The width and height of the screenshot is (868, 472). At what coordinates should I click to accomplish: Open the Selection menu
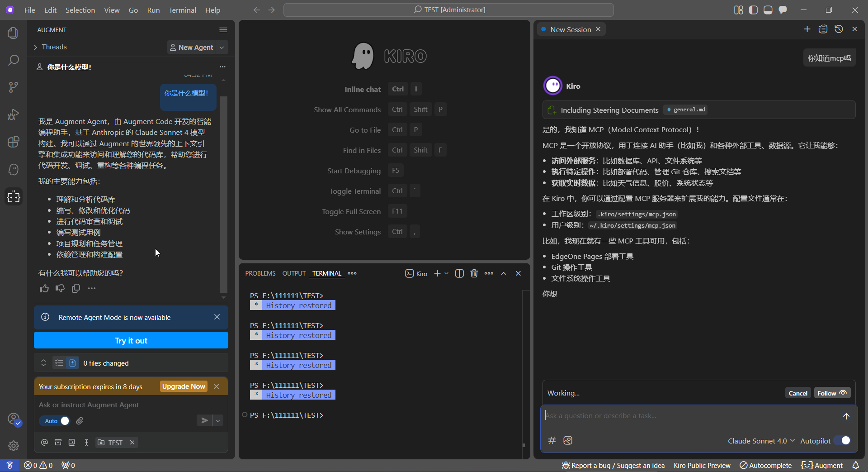[x=80, y=10]
